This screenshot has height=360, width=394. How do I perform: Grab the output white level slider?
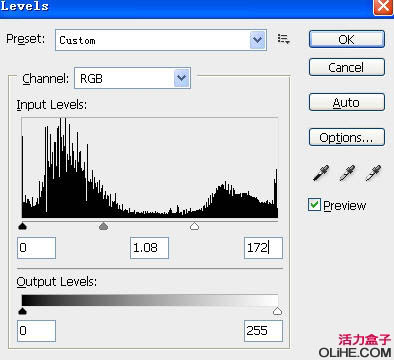pyautogui.click(x=277, y=311)
